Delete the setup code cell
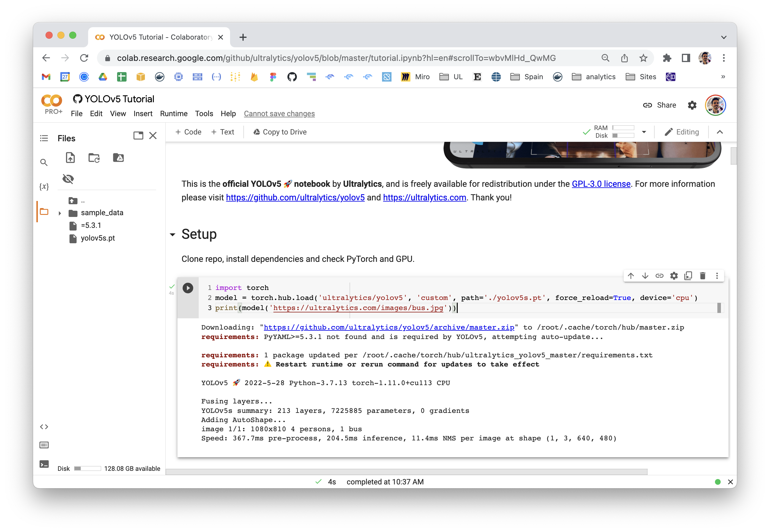Screen dimensions: 770x532 point(703,276)
